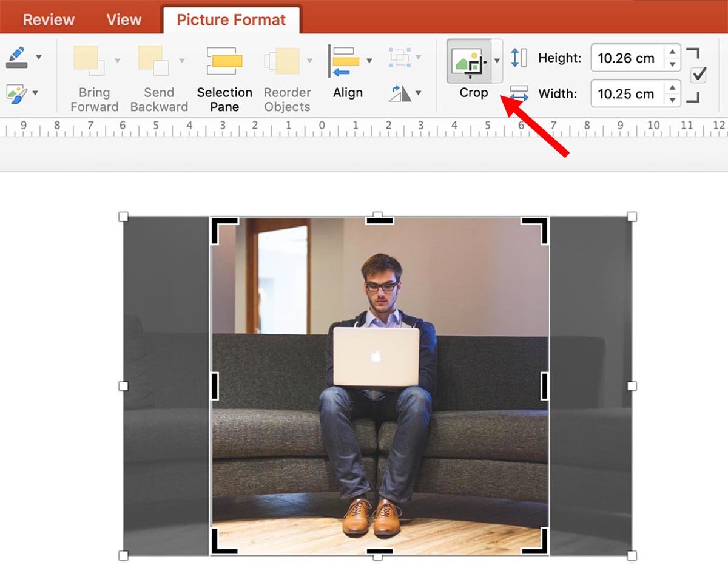728x565 pixels.
Task: Expand the Align dropdown arrow
Action: (369, 61)
